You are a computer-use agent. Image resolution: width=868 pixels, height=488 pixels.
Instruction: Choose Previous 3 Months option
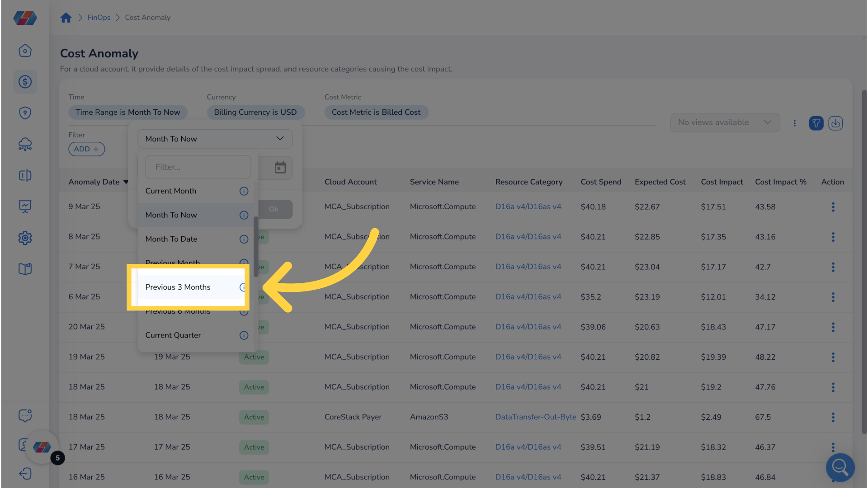tap(191, 287)
